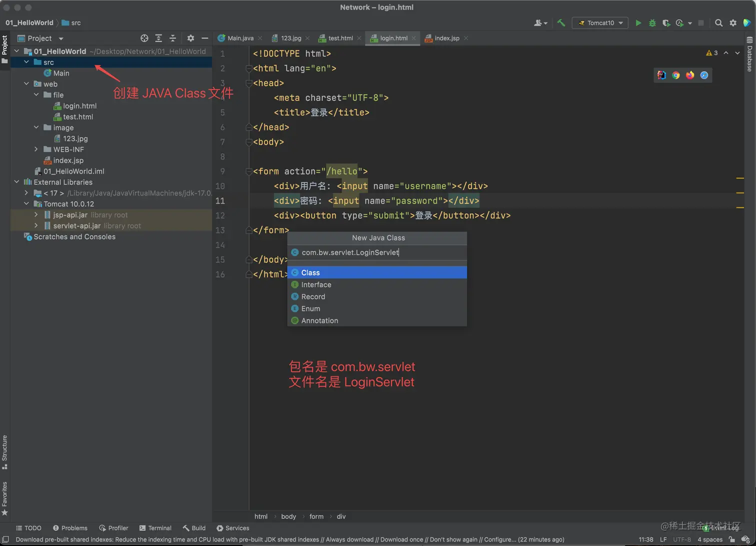Click the UTF-8 encoding status widget
This screenshot has height=546, width=756.
click(682, 539)
